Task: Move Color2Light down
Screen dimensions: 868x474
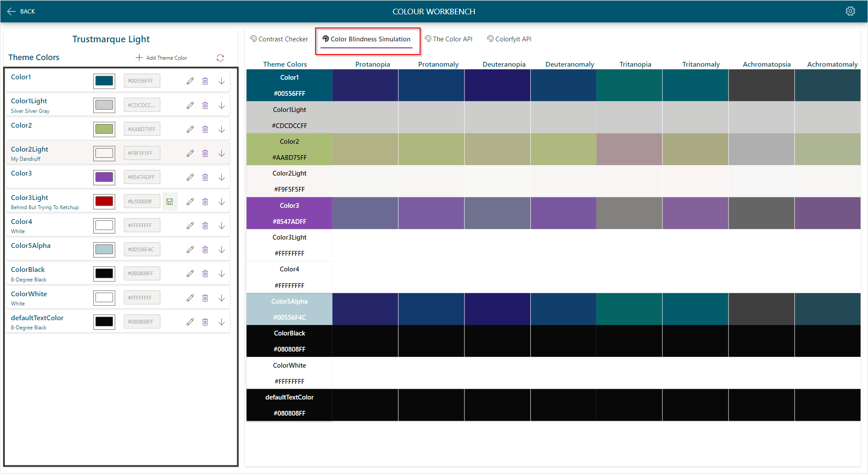Action: tap(221, 153)
